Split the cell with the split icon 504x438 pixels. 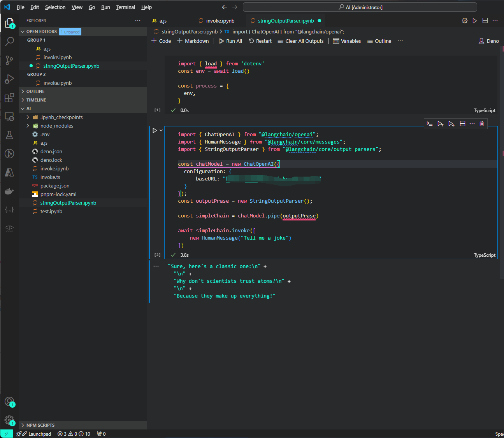pos(462,123)
